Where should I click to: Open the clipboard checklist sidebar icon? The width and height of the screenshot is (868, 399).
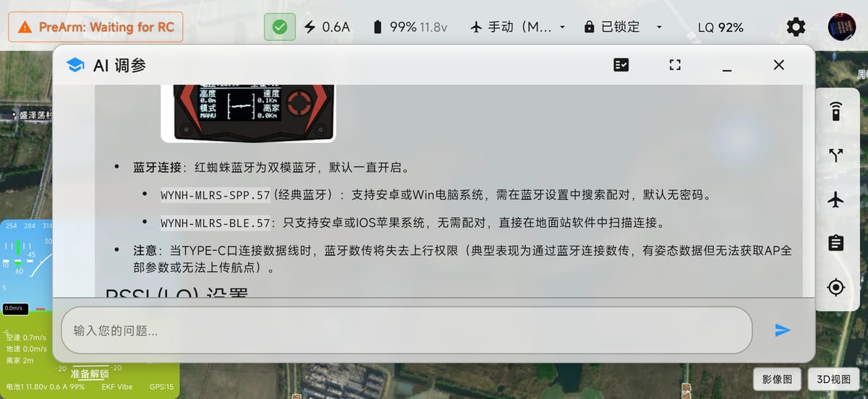(x=836, y=243)
